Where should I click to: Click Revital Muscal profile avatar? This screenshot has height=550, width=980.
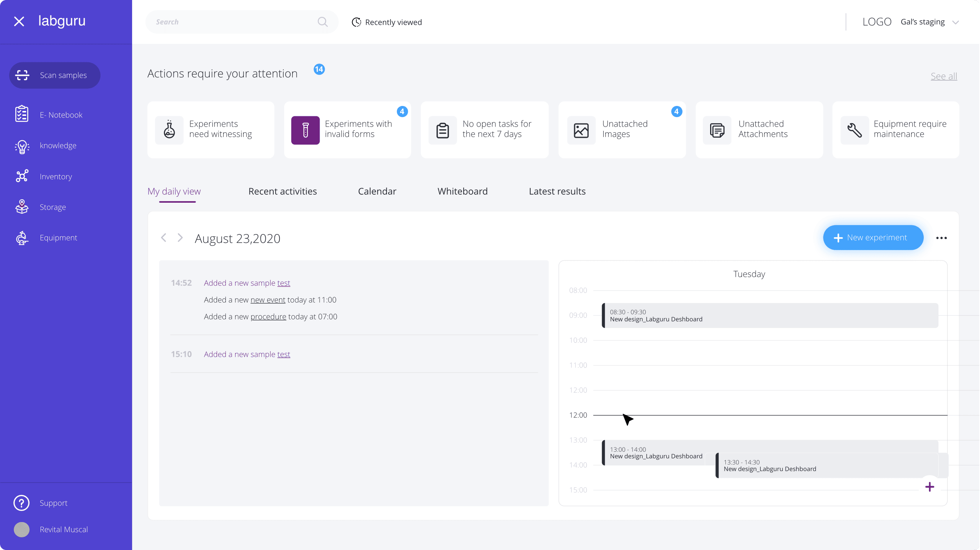click(x=21, y=529)
